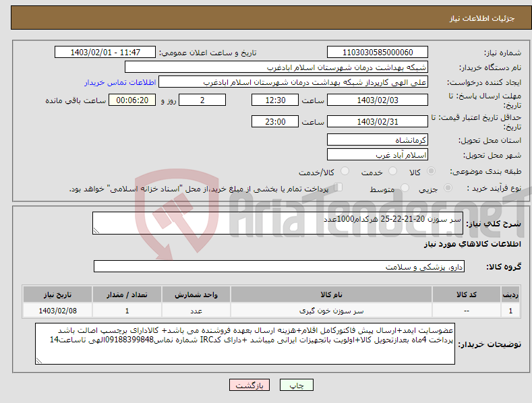The image size is (532, 403).
Task: Click the چاپ (print) button
Action: 296,385
